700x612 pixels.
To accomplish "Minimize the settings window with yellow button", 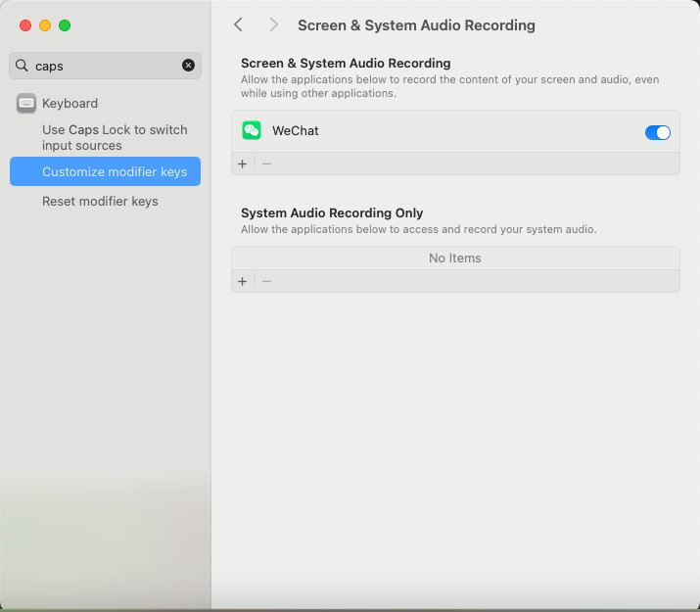I will [x=45, y=25].
